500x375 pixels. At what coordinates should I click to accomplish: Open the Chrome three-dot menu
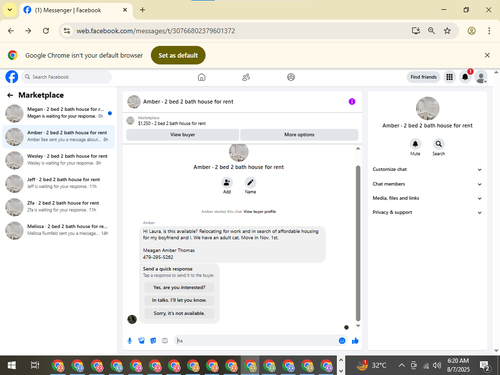click(489, 31)
